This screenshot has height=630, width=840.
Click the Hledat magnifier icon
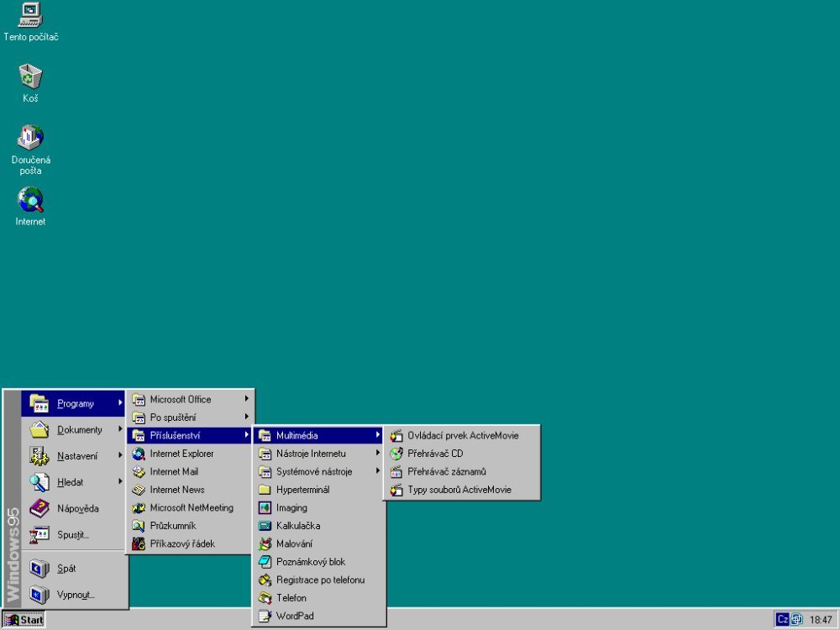(x=39, y=482)
